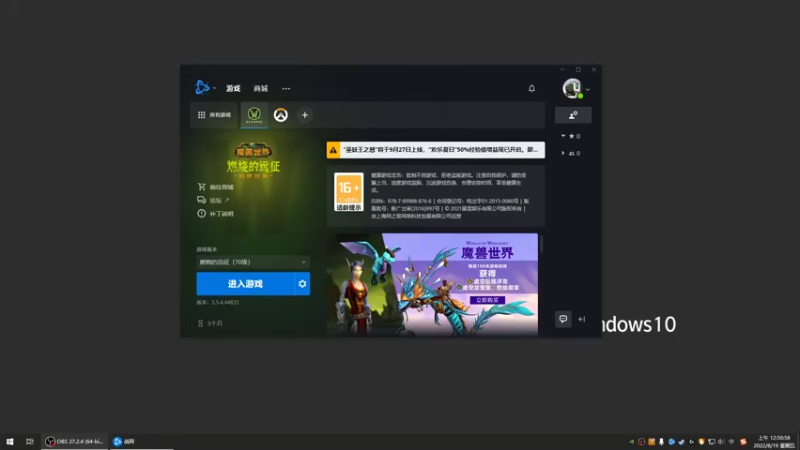Click the speaker volume tray icon

(x=721, y=442)
